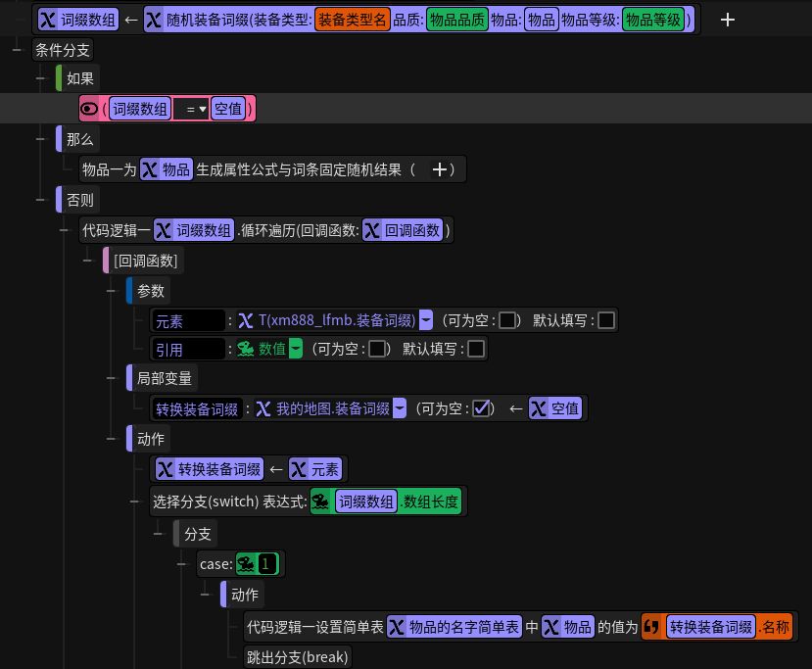
Task: Collapse the 条件分支 tree node
Action: (x=17, y=50)
